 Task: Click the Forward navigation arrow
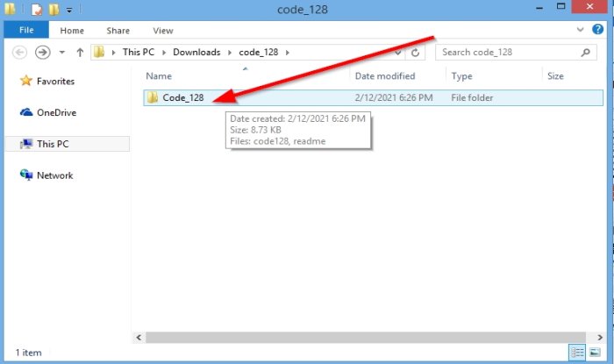tap(43, 52)
